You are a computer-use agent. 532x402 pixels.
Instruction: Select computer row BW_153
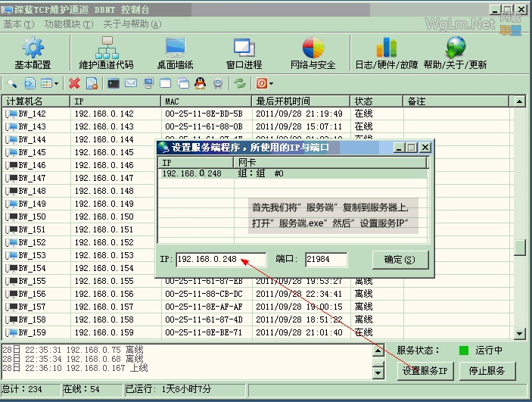79,255
